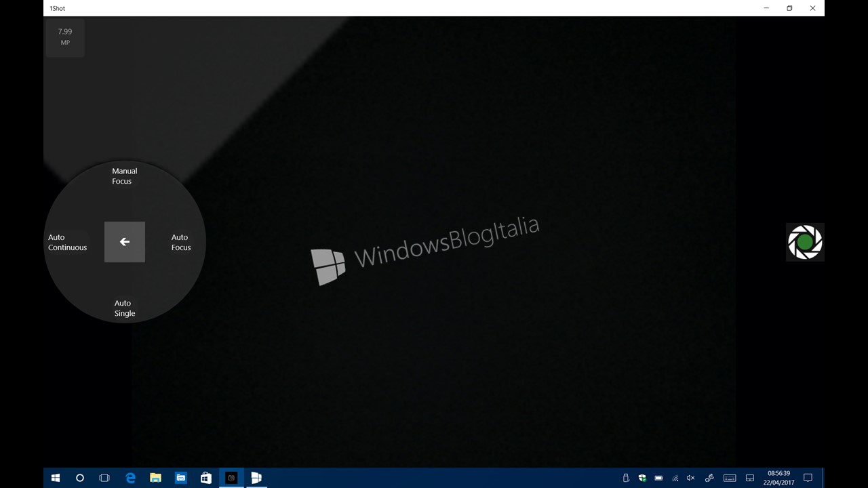Screen dimensions: 868x488
Task: Open the Wi-Fi network tray icon
Action: pyautogui.click(x=675, y=478)
